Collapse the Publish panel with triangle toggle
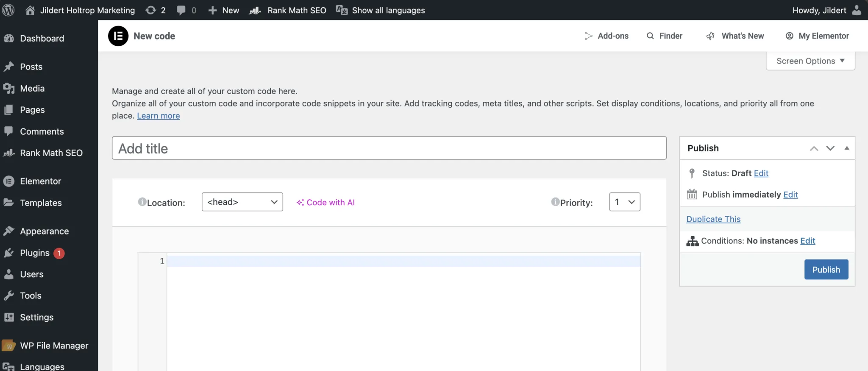 coord(846,148)
